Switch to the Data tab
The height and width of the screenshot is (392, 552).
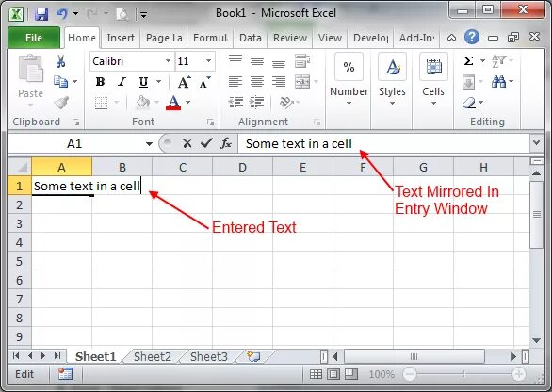click(x=251, y=38)
